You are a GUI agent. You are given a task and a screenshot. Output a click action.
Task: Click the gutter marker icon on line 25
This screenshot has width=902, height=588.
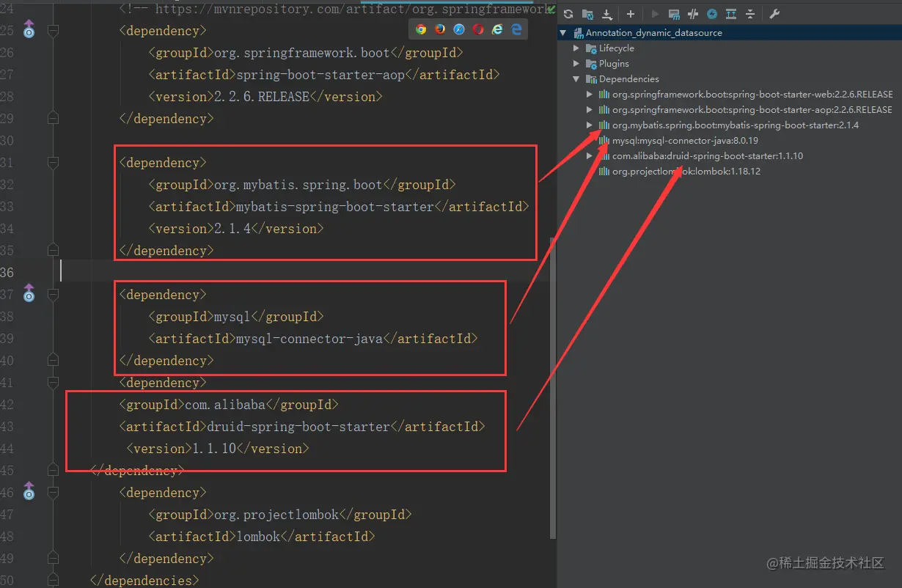tap(29, 29)
